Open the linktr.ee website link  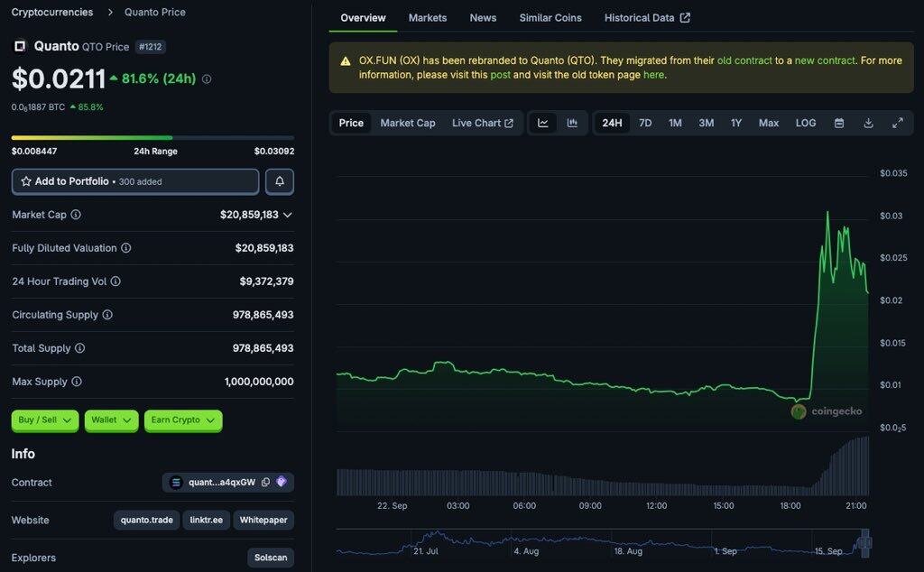(x=207, y=520)
